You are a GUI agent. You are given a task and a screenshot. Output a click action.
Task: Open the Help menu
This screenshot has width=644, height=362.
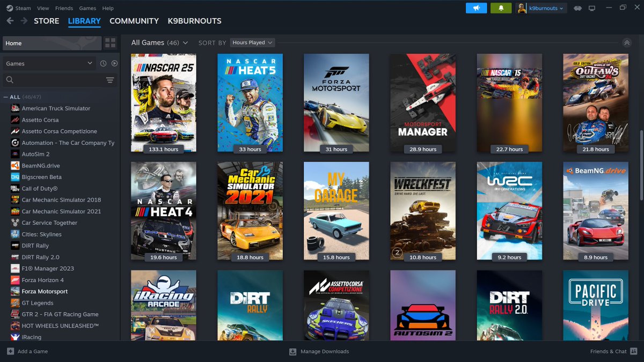click(108, 8)
